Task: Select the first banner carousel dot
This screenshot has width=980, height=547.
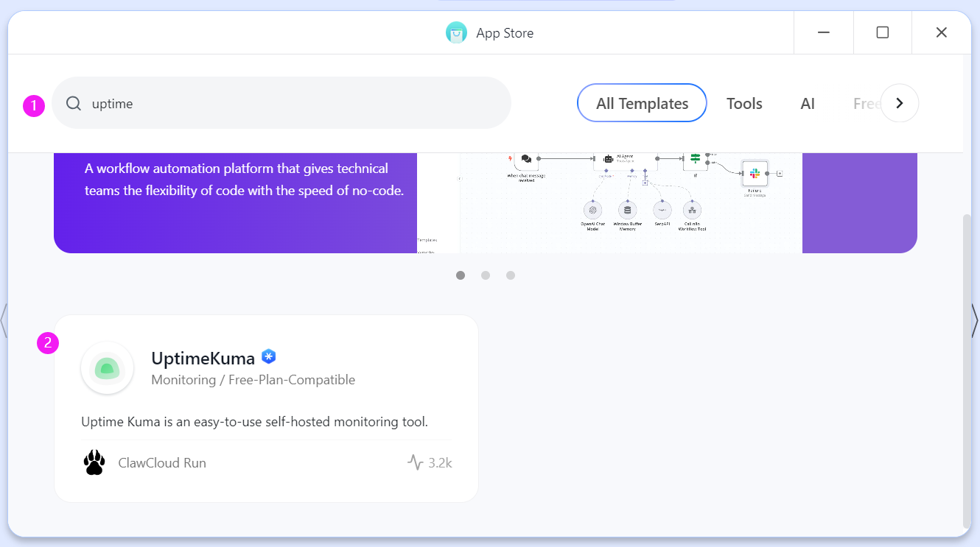Action: 461,275
